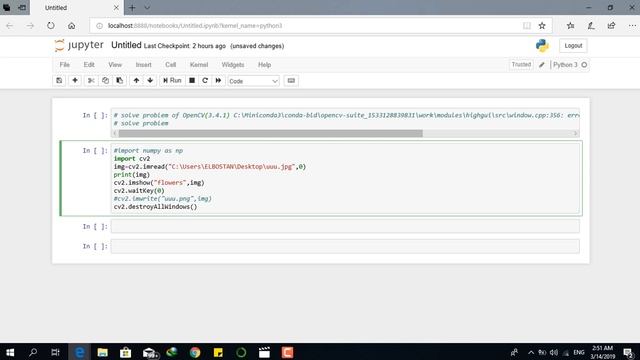Open Google Chrome from the taskbar
The height and width of the screenshot is (360, 640).
pos(195,352)
